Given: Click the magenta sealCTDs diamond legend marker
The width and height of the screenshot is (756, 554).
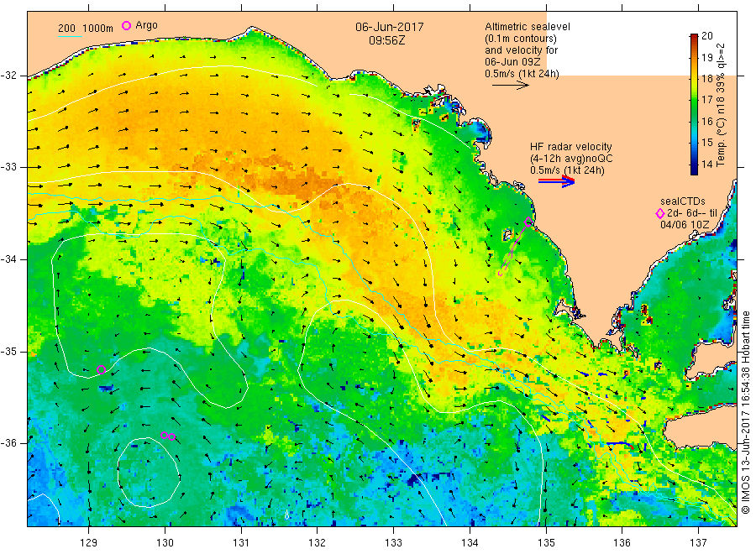Looking at the screenshot, I should click(x=659, y=213).
